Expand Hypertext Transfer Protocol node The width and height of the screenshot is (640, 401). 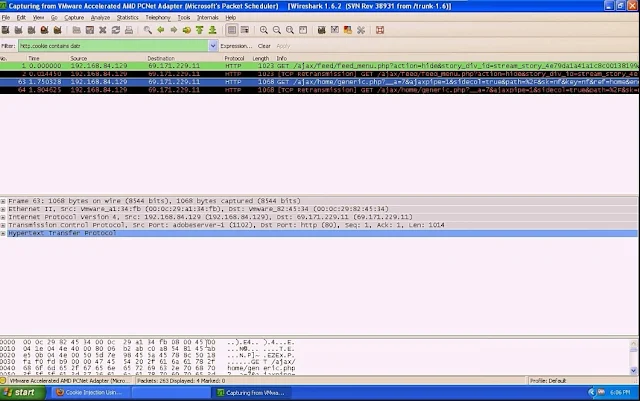(3, 234)
